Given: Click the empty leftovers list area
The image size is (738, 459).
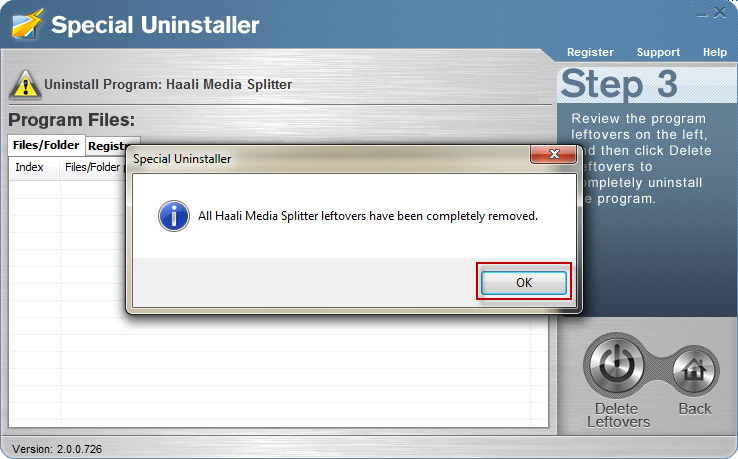Looking at the screenshot, I should coord(278,372).
